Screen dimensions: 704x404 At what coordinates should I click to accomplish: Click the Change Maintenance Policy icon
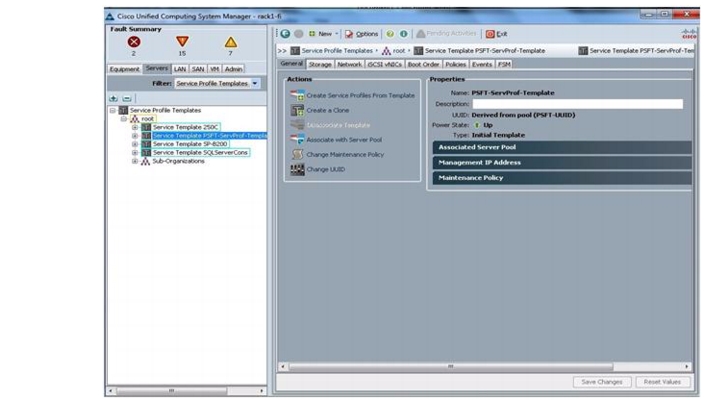[x=297, y=154]
